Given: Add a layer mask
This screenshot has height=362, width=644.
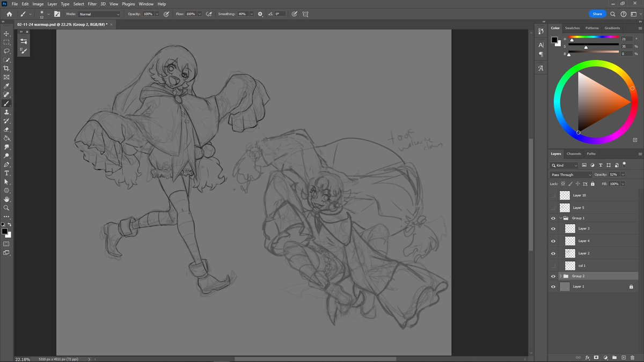Looking at the screenshot, I should [596, 357].
